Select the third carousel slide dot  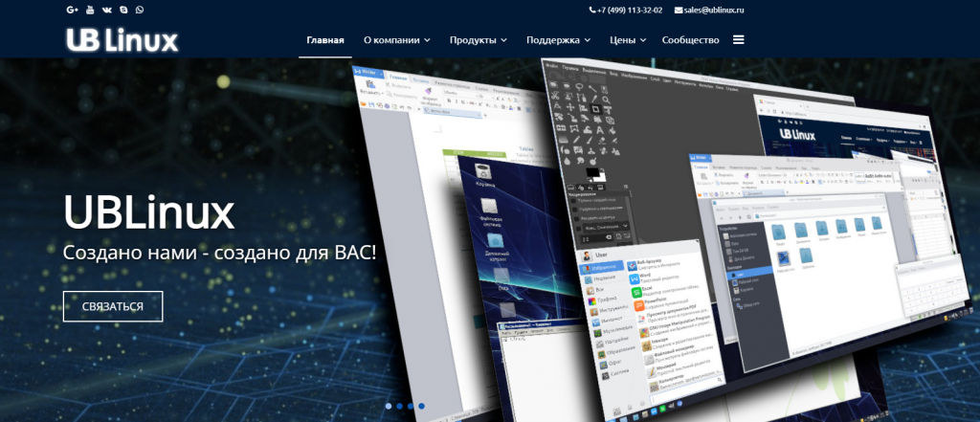(411, 406)
